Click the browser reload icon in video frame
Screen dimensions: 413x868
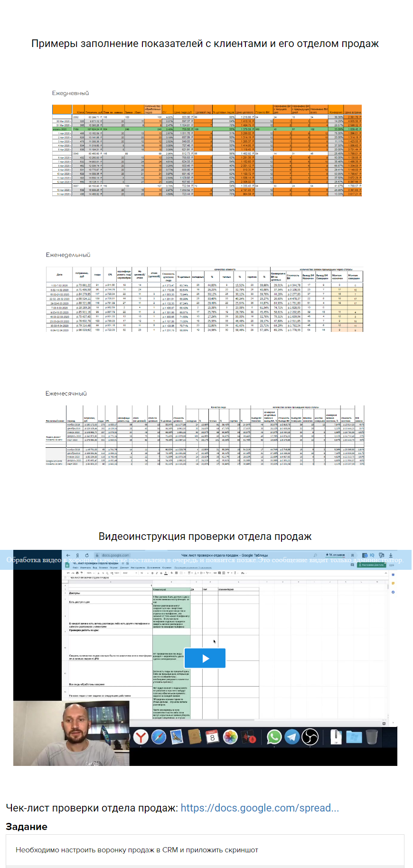pyautogui.click(x=87, y=555)
